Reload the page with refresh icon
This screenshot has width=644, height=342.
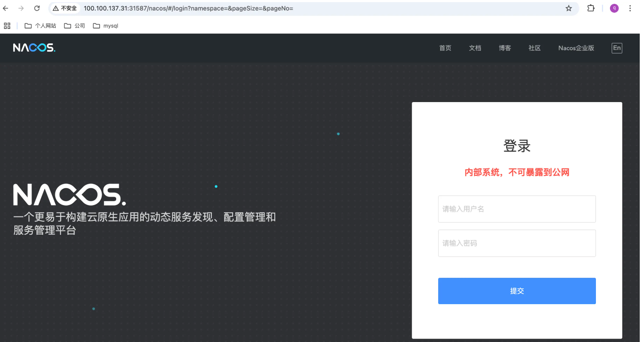tap(37, 8)
